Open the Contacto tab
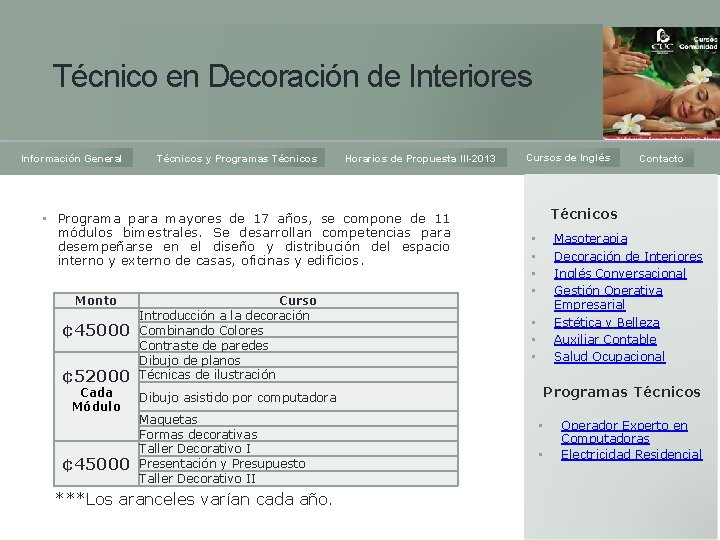720x540 pixels. [x=661, y=158]
